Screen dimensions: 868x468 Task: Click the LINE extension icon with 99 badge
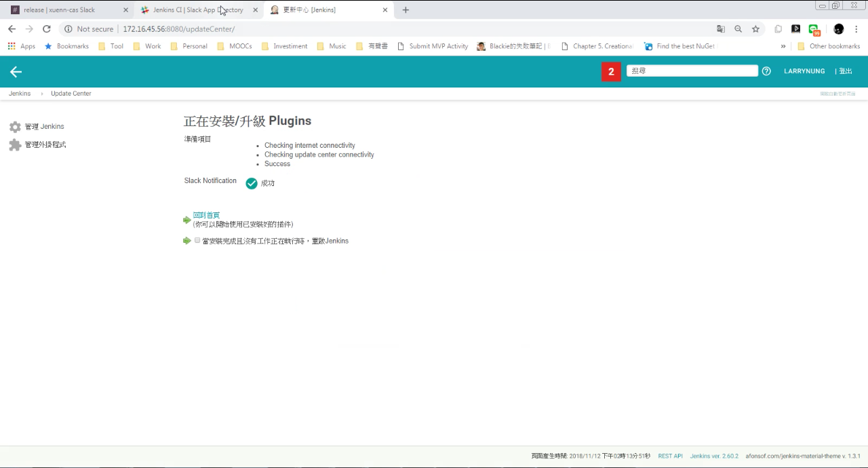pyautogui.click(x=814, y=30)
